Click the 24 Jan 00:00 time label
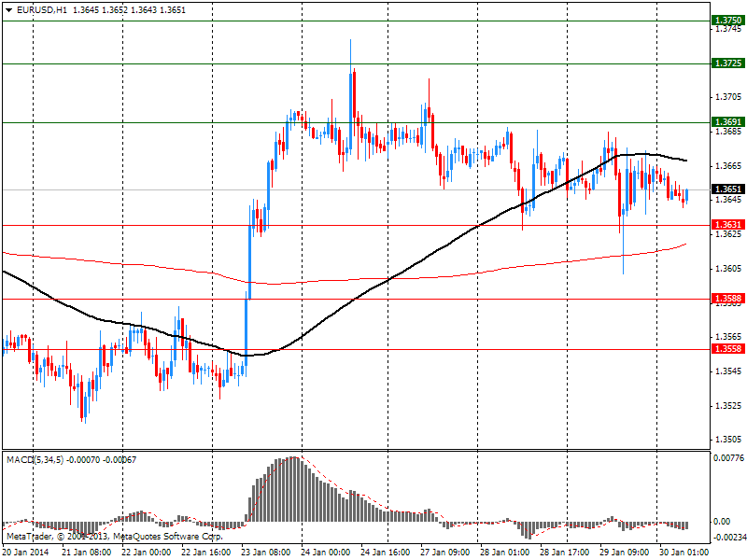The width and height of the screenshot is (747, 560). (326, 553)
